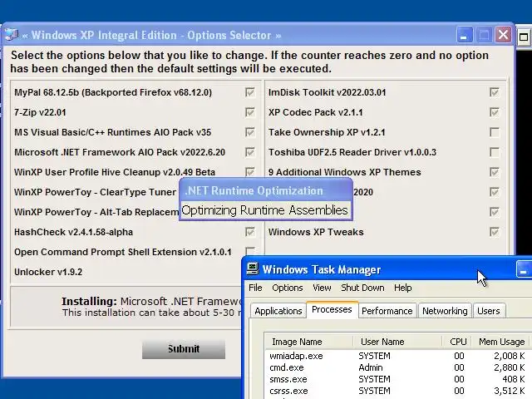Toggle MS Visual Basic/C++ Runtimes checkbox
The image size is (532, 399).
(x=250, y=132)
